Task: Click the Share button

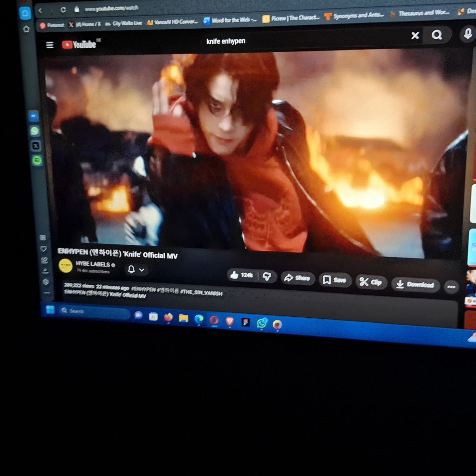Action: pos(297,278)
